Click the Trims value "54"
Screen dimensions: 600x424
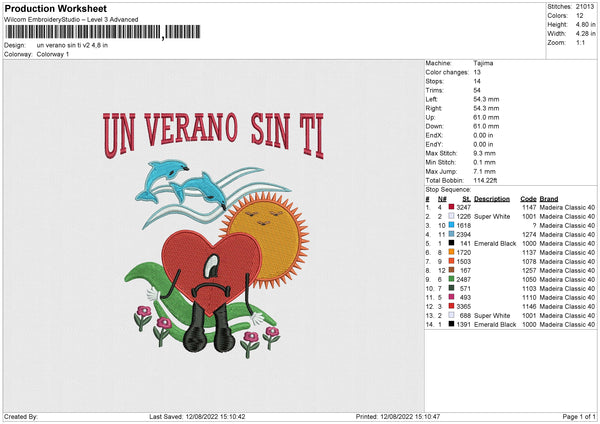pos(477,90)
